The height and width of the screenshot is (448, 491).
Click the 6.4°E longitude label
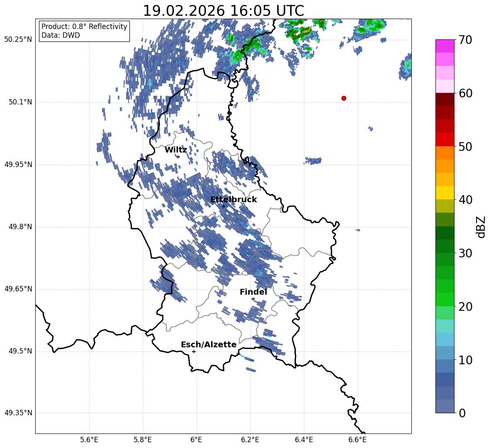pyautogui.click(x=304, y=440)
